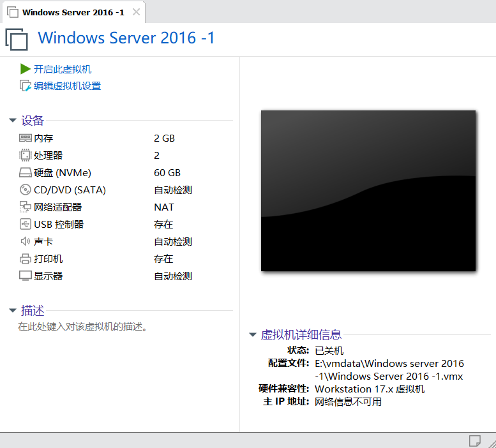Click 自动检测 value for CD/DVD

click(173, 190)
